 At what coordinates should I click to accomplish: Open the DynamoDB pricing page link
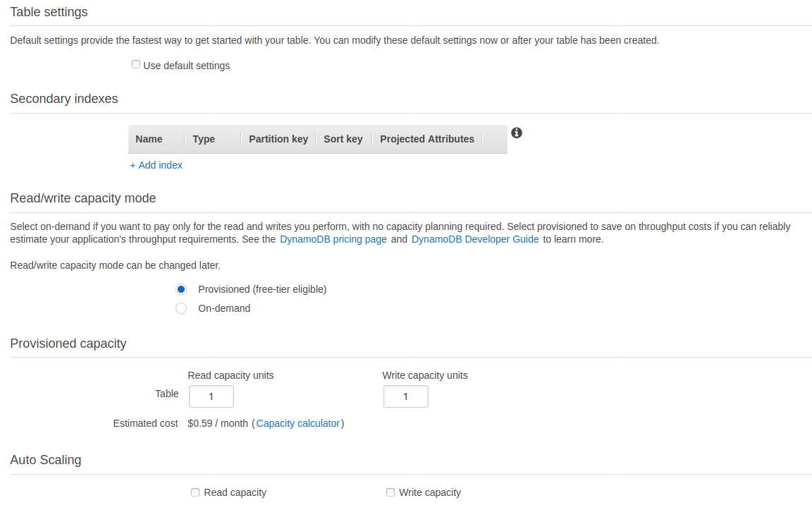[x=333, y=239]
